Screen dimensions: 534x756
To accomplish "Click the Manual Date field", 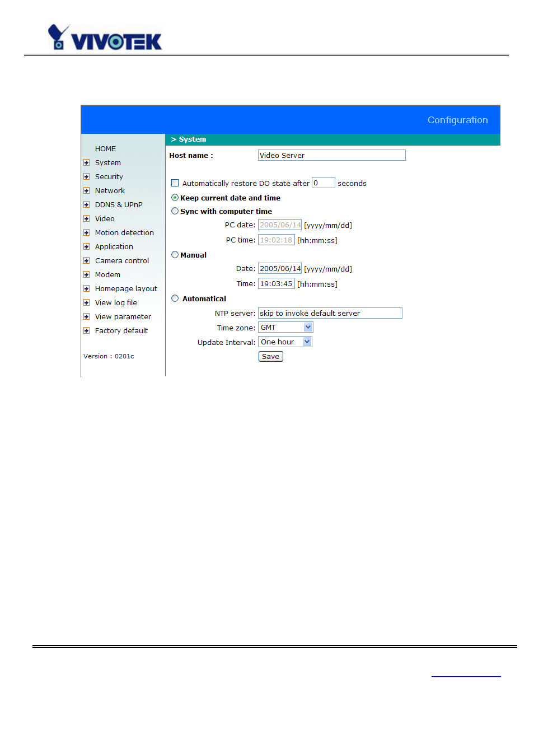I will 280,269.
